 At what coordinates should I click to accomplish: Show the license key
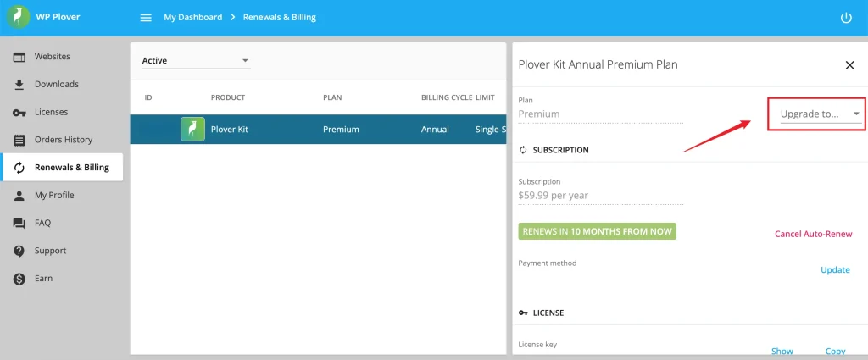782,351
